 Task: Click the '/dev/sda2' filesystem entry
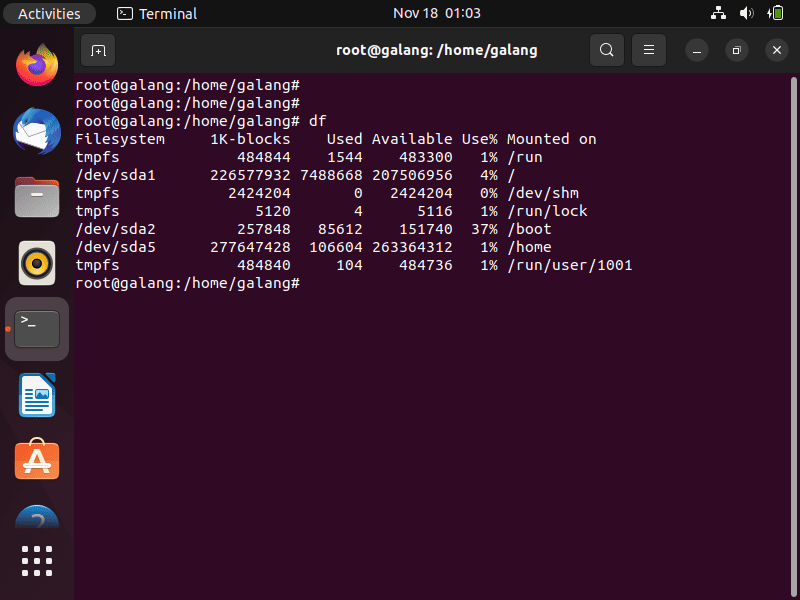click(115, 229)
